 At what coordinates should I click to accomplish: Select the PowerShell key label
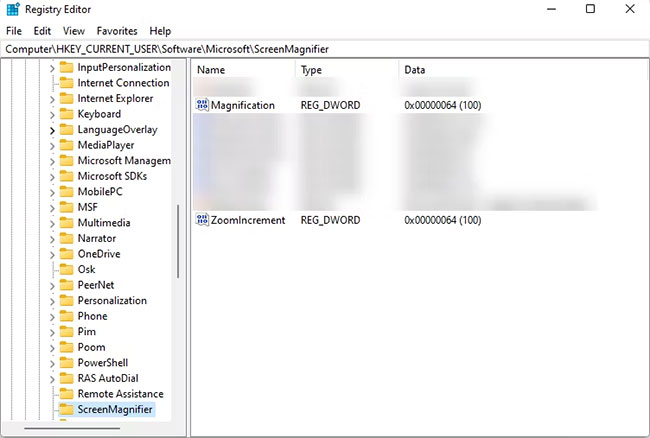pos(103,363)
